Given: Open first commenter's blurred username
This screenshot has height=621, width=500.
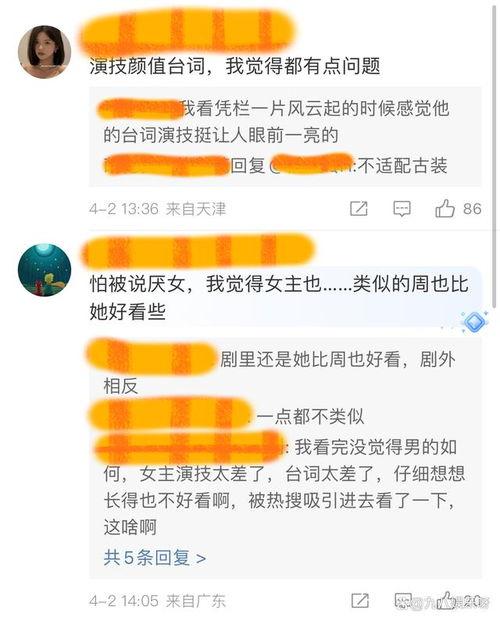Looking at the screenshot, I should click(187, 30).
